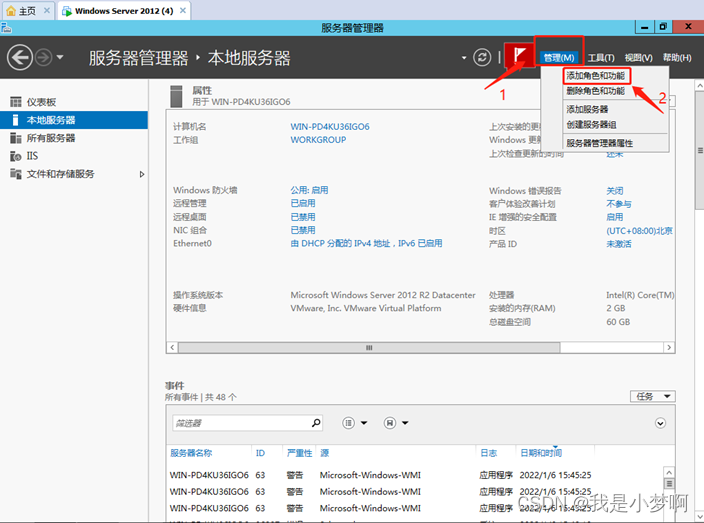The width and height of the screenshot is (704, 523).
Task: Choose 删除角色和功能 from menu
Action: 595,91
